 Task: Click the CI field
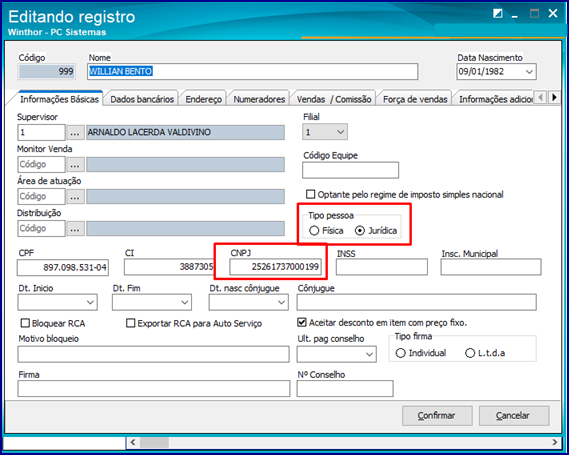(169, 267)
